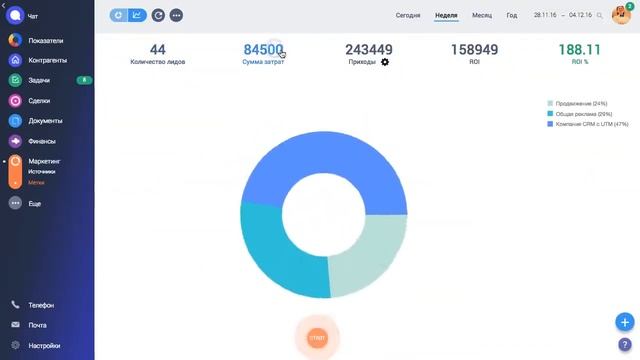Click the Телефон sidebar label

point(41,305)
